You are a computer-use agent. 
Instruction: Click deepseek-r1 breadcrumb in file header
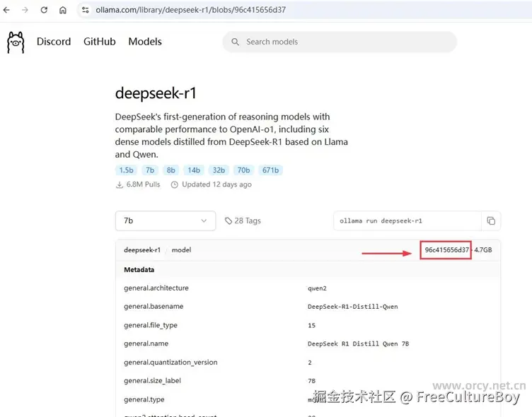click(x=142, y=250)
